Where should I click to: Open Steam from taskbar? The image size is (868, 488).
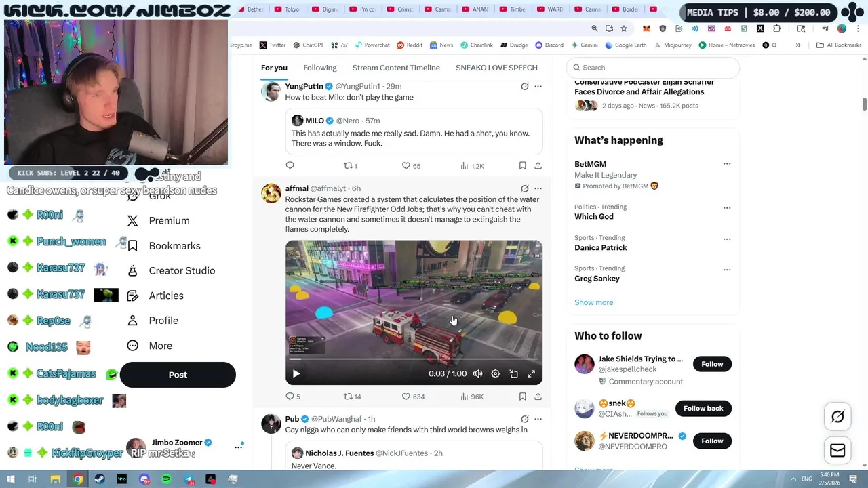[100, 479]
